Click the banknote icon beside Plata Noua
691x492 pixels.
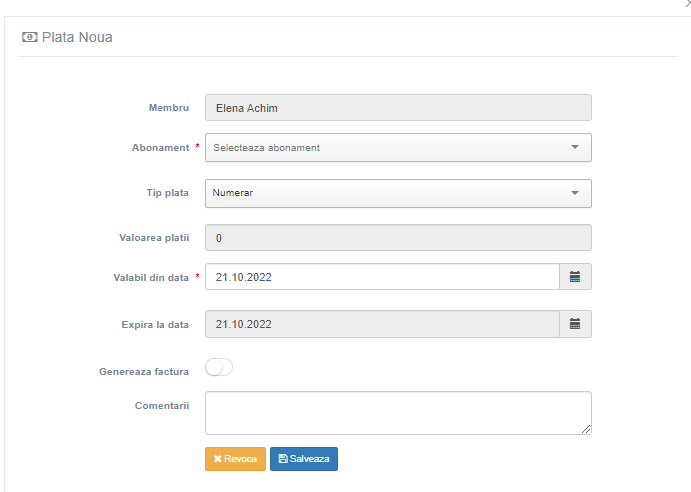(30, 37)
